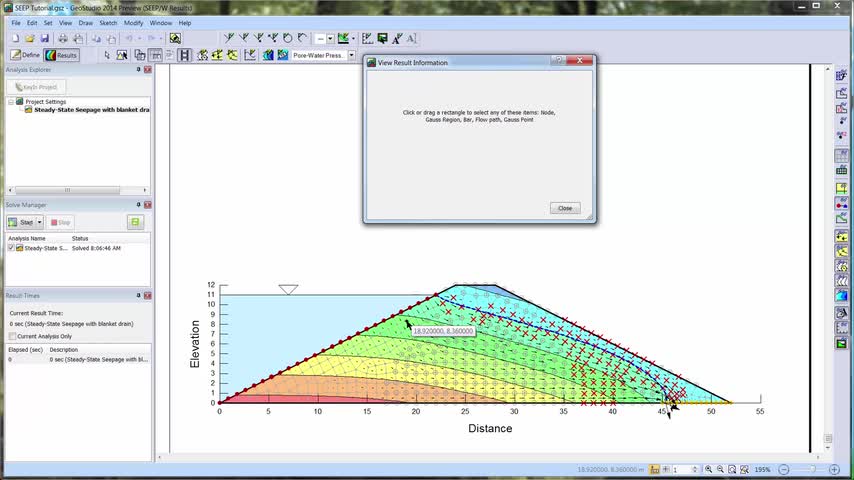Image resolution: width=854 pixels, height=480 pixels.
Task: Click the green monitor picture icon
Action: [382, 38]
